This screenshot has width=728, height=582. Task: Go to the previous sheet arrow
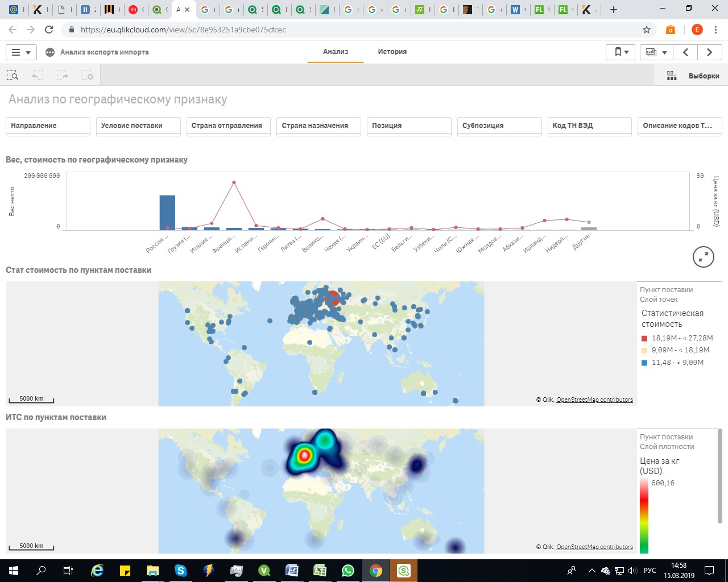[x=685, y=52]
